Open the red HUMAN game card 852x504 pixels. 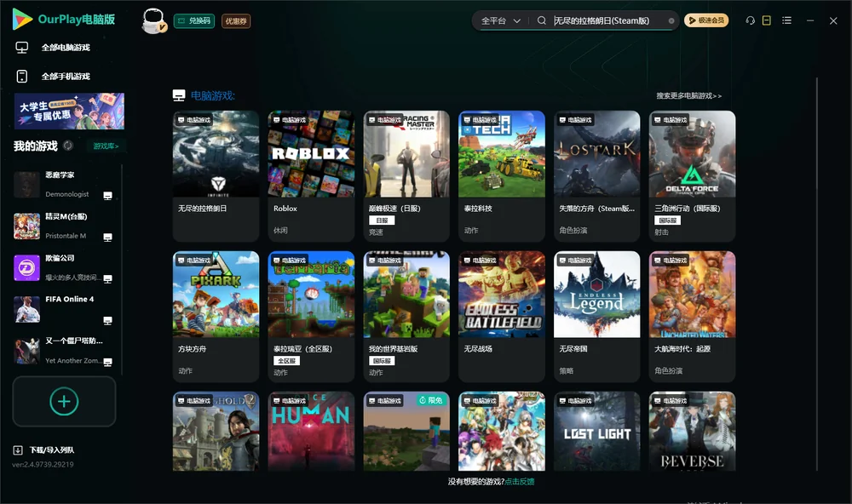point(311,432)
